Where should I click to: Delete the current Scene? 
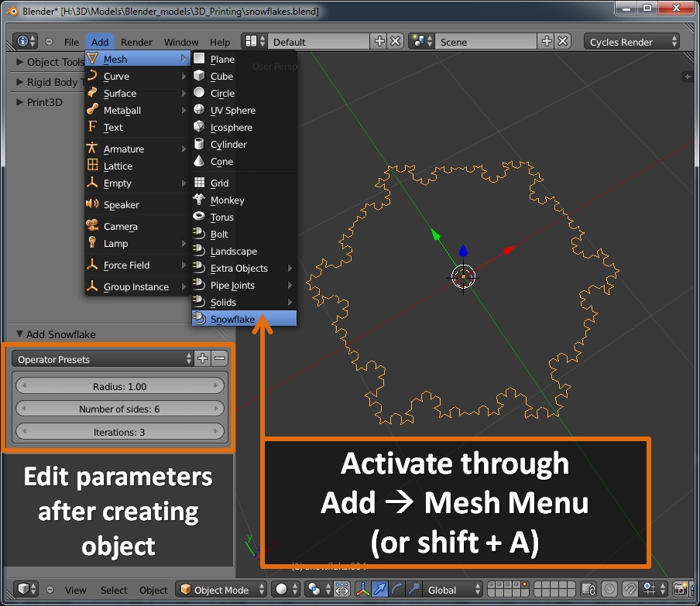[x=563, y=42]
